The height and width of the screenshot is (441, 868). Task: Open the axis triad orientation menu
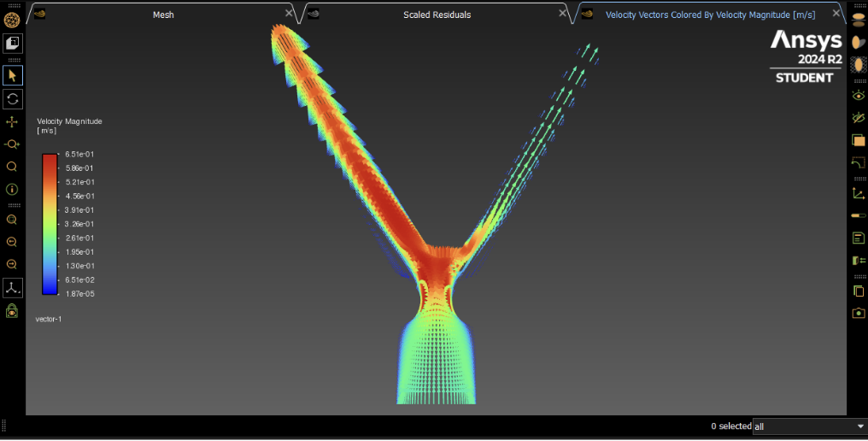point(12,287)
